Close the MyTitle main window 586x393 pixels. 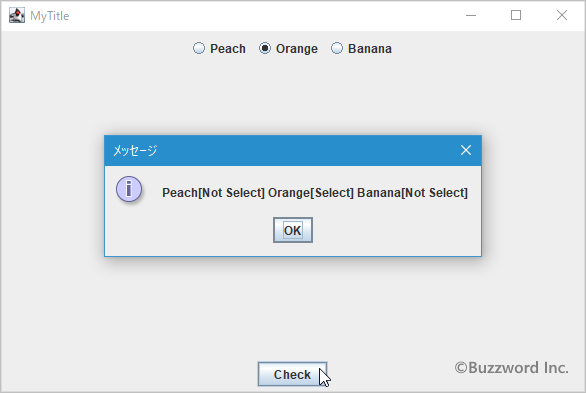click(x=562, y=15)
